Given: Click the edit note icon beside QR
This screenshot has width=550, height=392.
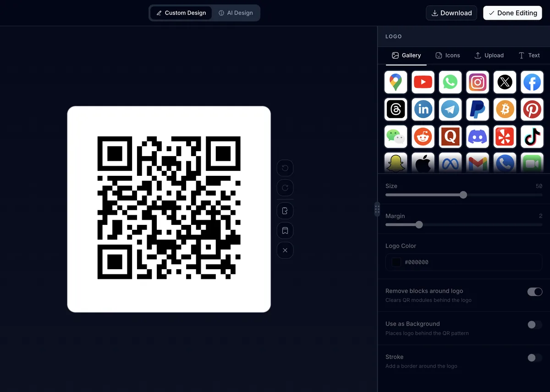Looking at the screenshot, I should [285, 211].
